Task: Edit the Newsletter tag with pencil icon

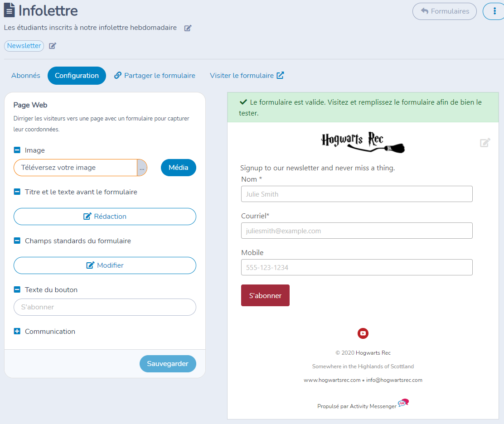Action: coord(53,46)
